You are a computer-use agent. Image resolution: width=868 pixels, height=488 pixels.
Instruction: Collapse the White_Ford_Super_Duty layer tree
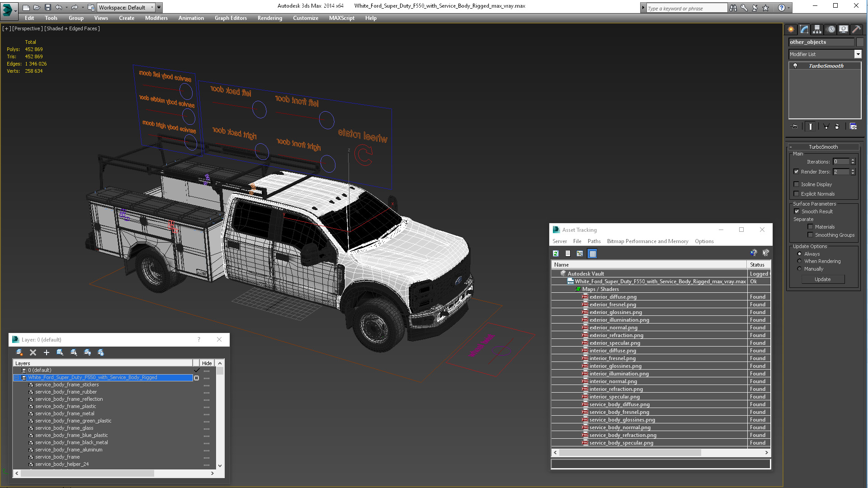tap(17, 378)
